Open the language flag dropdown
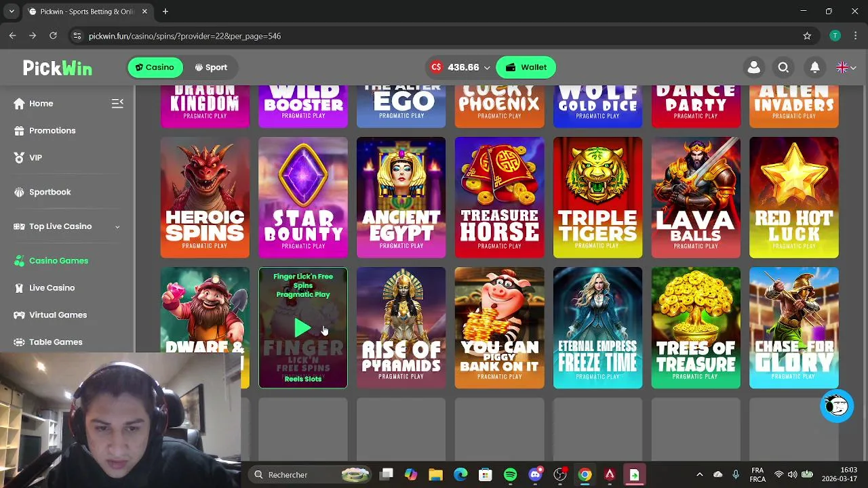This screenshot has height=488, width=868. pyautogui.click(x=846, y=67)
